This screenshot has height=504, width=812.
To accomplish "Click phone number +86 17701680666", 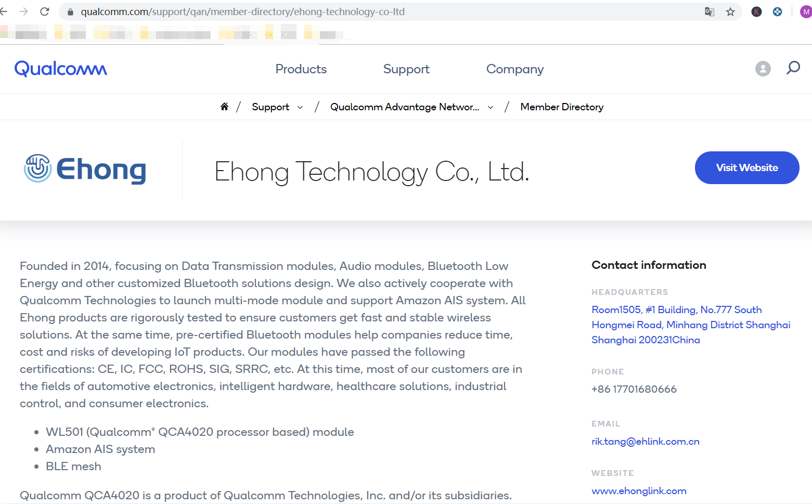I will click(x=634, y=389).
